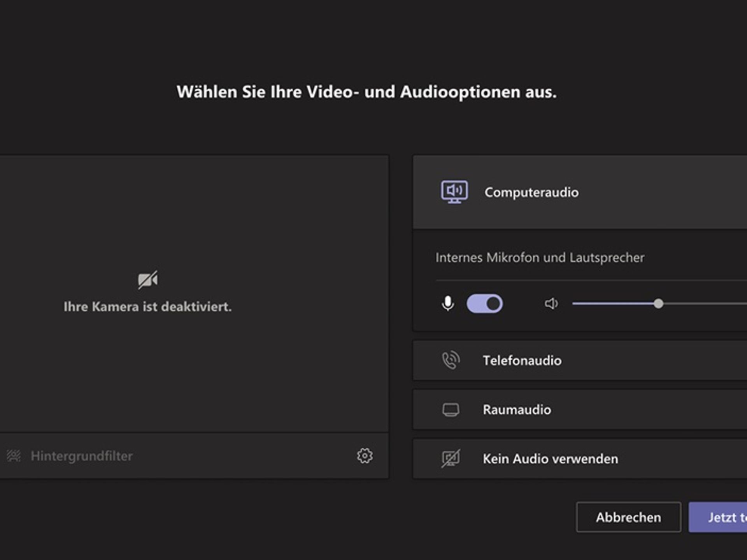Click the camera preview area
This screenshot has height=560, width=747.
click(195, 218)
